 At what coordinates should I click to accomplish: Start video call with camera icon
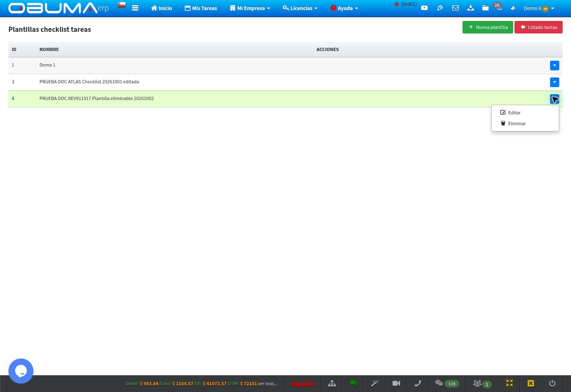point(396,384)
